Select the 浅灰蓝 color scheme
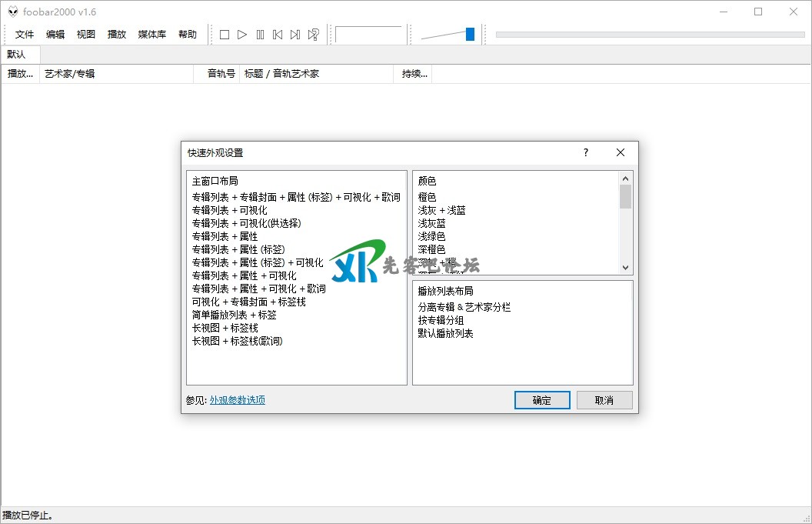This screenshot has width=812, height=524. (431, 223)
